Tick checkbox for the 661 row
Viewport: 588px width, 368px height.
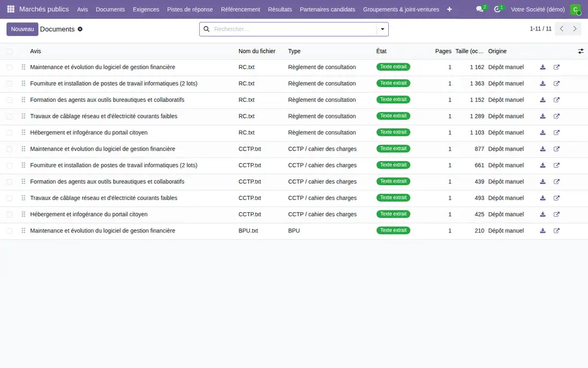click(x=9, y=165)
